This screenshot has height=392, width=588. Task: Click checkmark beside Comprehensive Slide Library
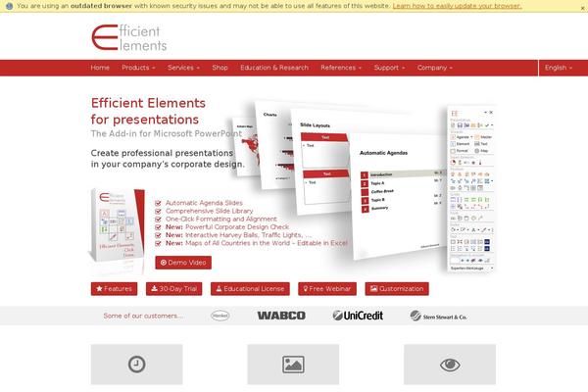click(158, 212)
